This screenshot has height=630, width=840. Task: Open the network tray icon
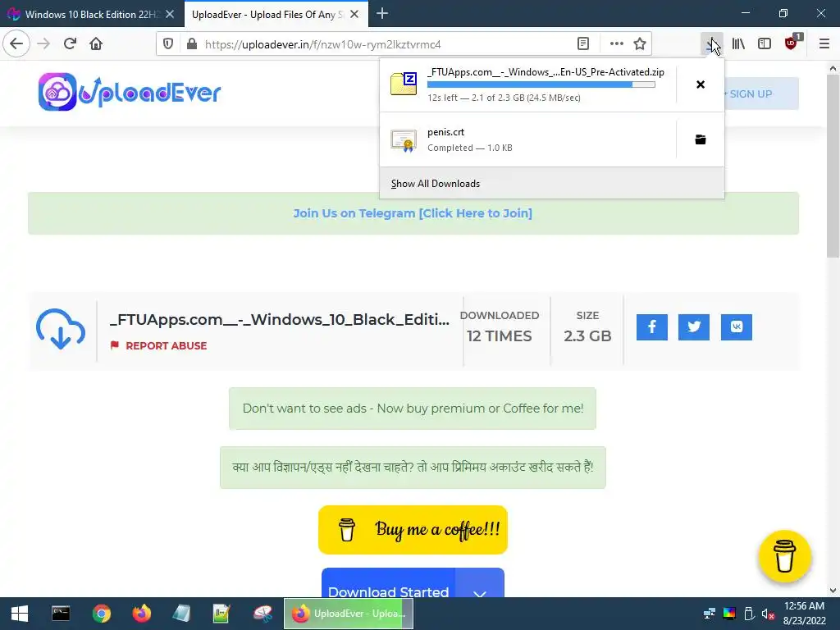point(710,614)
